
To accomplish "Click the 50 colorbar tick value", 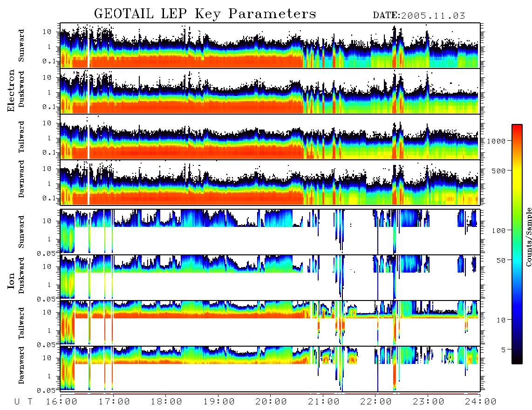I will 500,260.
